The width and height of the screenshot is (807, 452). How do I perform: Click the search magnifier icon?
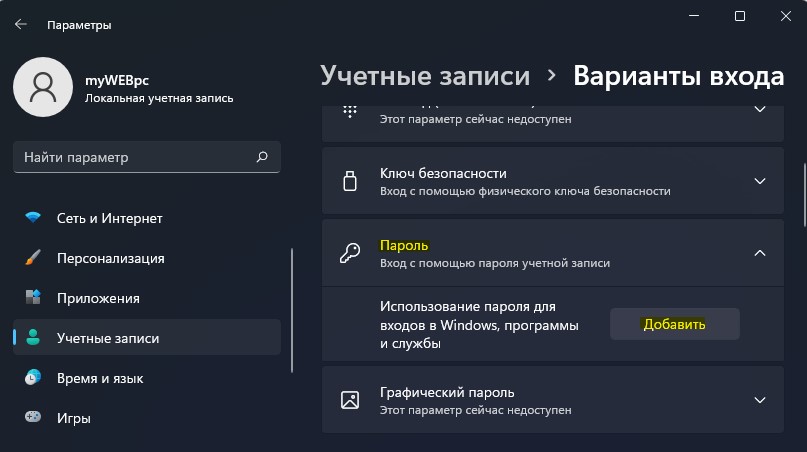[x=262, y=157]
